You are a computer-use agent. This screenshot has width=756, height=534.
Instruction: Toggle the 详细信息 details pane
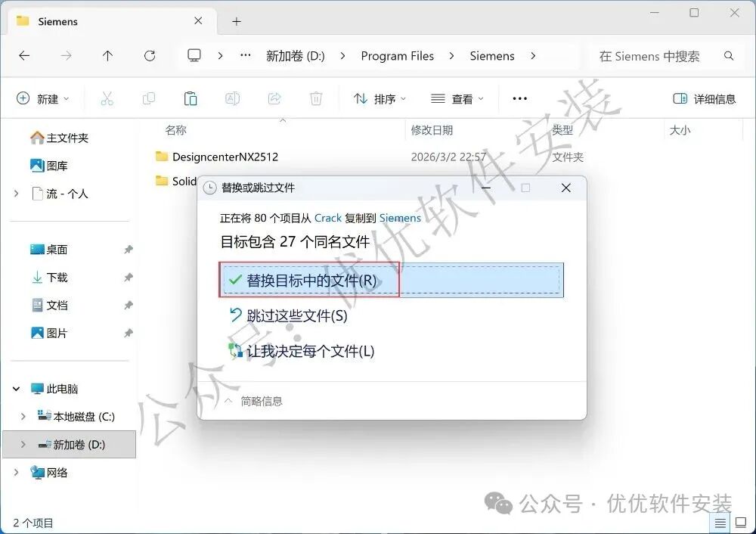click(x=705, y=99)
